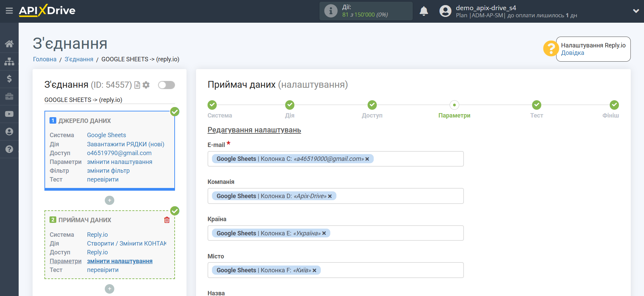Open the hamburger menu
Image resolution: width=644 pixels, height=296 pixels.
[x=9, y=11]
